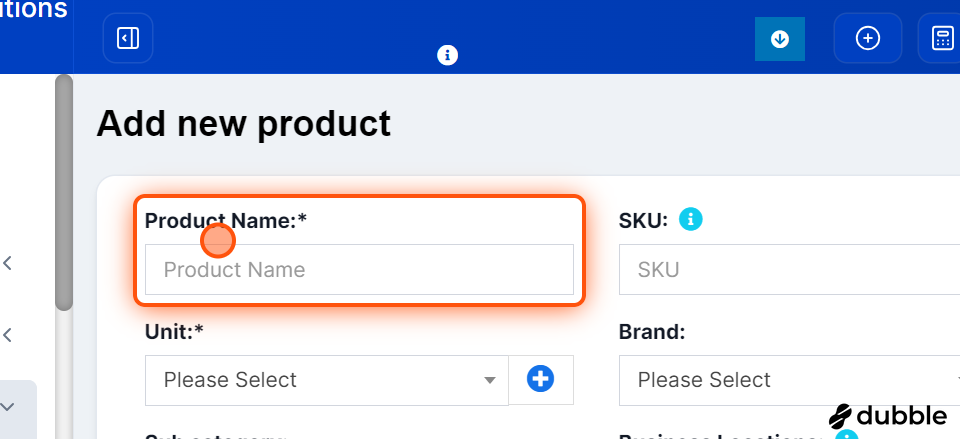
Task: Open the Unit Please Select dropdown
Action: tap(327, 380)
